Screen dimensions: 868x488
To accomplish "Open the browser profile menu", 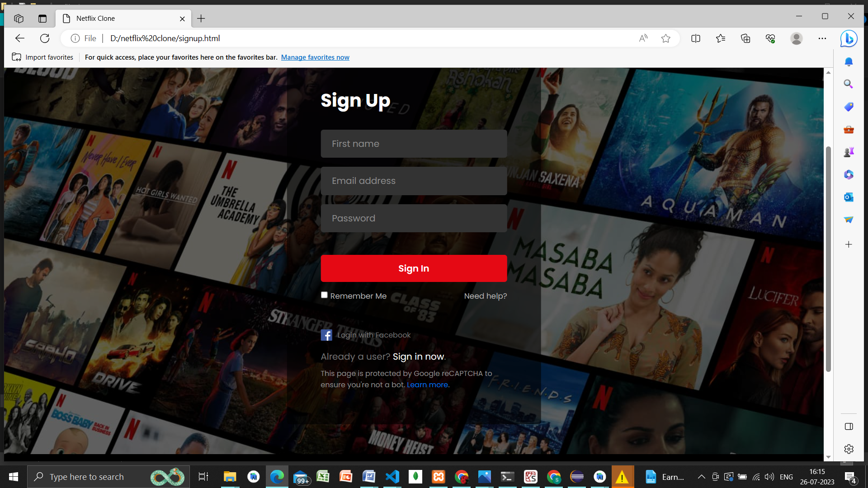I will 797,38.
